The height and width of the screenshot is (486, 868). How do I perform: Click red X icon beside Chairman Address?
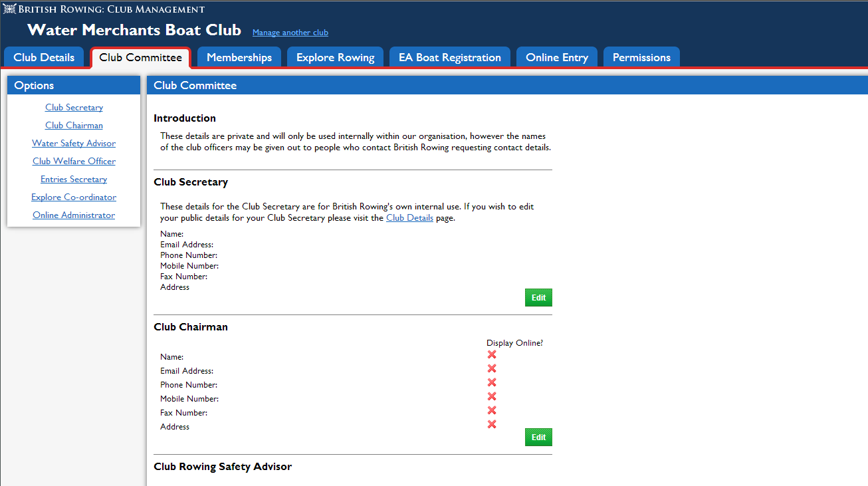[492, 425]
